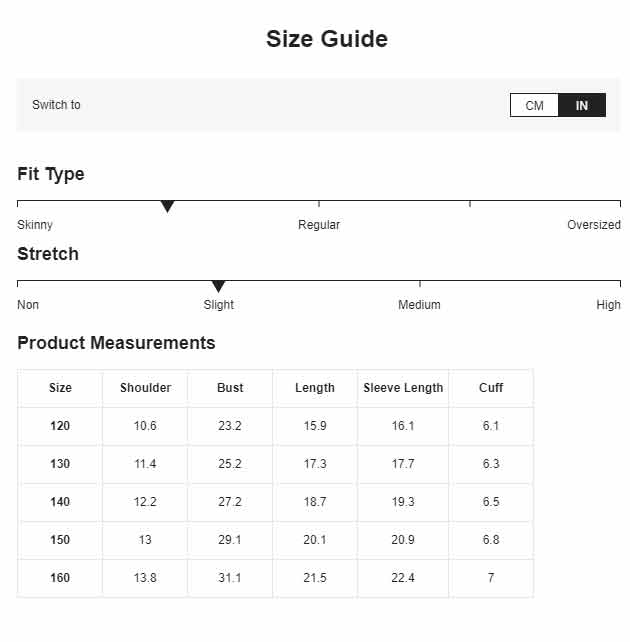Click the Fit Type triangle marker
630x642 pixels.
click(167, 206)
